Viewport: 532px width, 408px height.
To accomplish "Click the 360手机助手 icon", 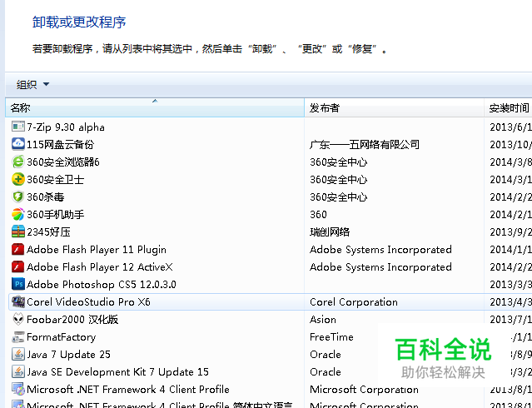I will pos(18,214).
